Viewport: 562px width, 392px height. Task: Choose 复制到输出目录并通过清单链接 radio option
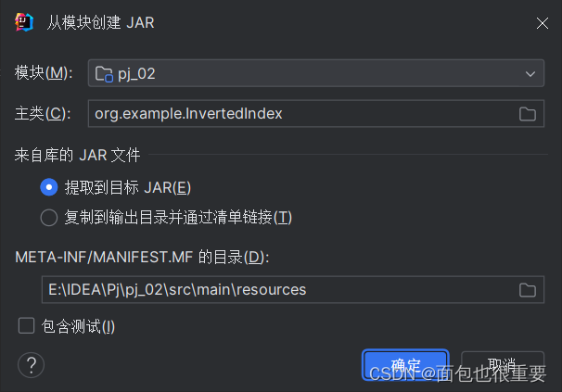click(x=49, y=217)
